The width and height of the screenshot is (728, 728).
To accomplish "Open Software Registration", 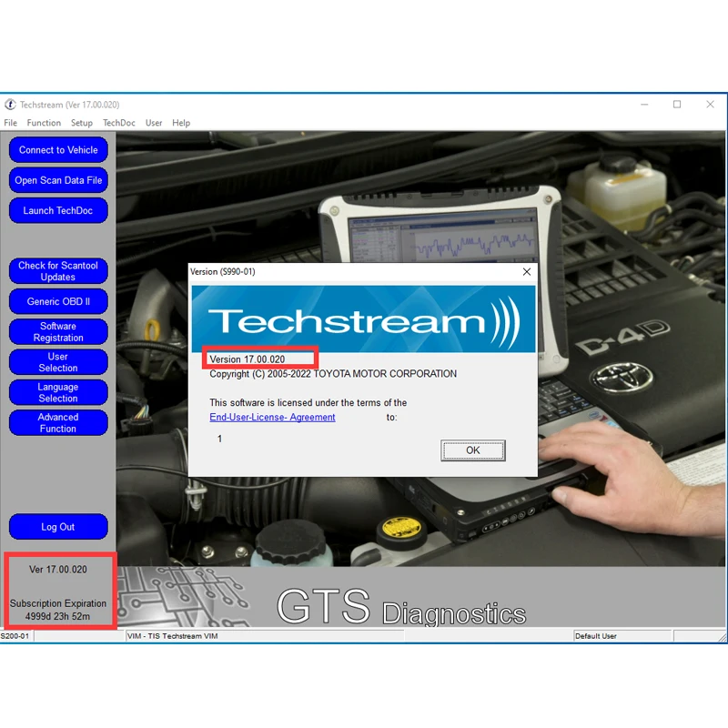I will pyautogui.click(x=58, y=331).
